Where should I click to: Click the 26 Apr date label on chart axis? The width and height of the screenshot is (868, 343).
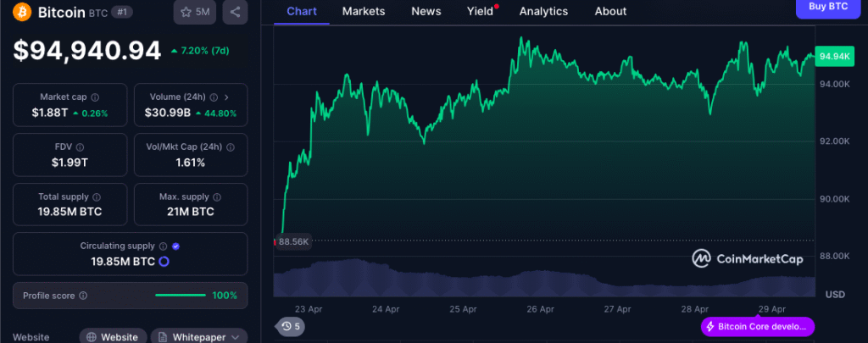540,309
